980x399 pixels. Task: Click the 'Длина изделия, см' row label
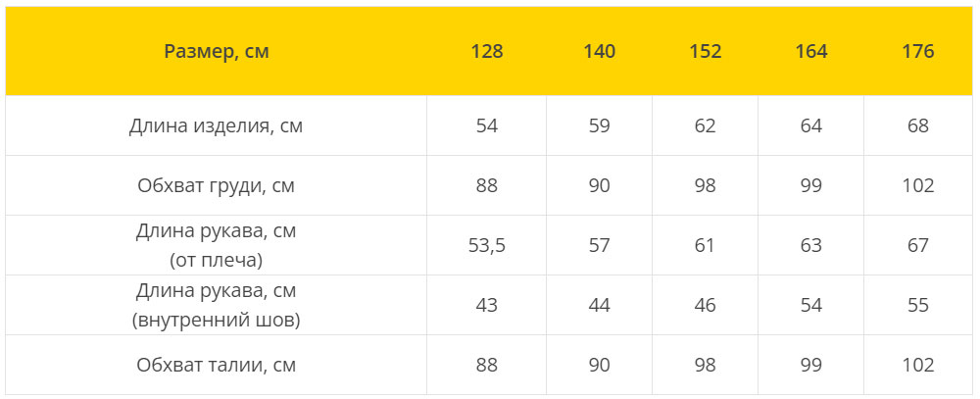point(217,126)
